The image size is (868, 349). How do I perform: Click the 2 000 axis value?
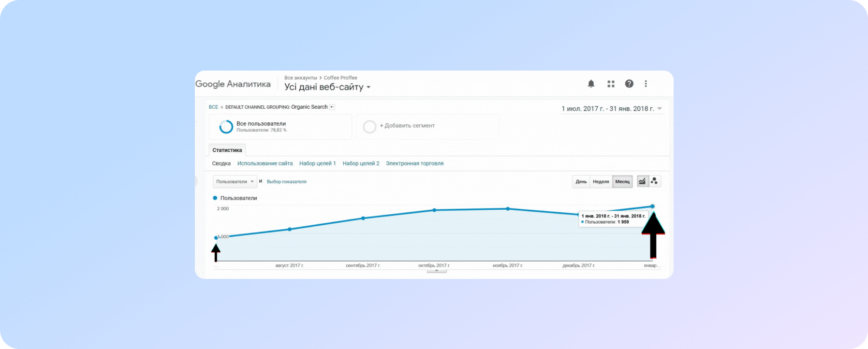coord(223,209)
